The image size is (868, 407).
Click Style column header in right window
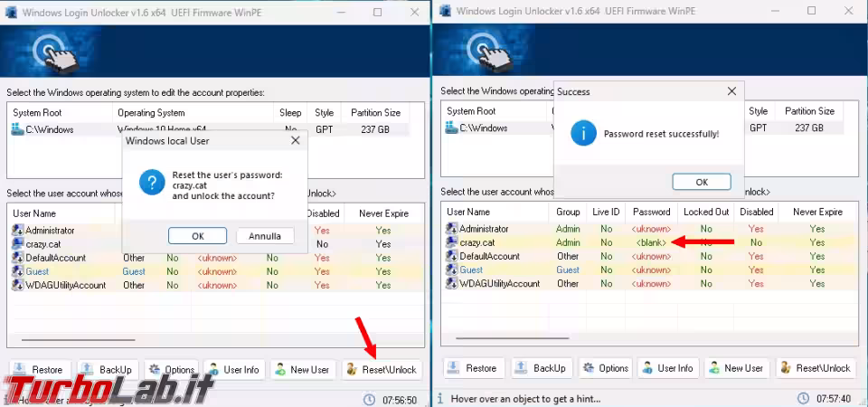pyautogui.click(x=759, y=110)
